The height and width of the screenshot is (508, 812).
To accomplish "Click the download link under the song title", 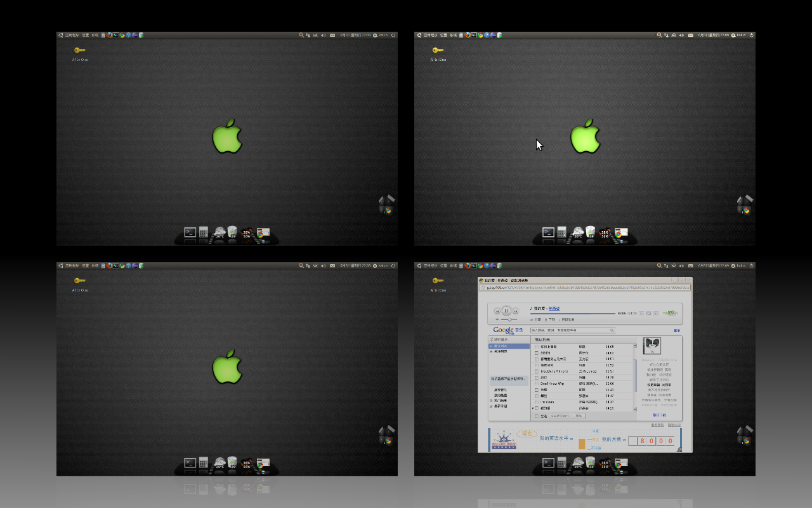I will coord(550,319).
